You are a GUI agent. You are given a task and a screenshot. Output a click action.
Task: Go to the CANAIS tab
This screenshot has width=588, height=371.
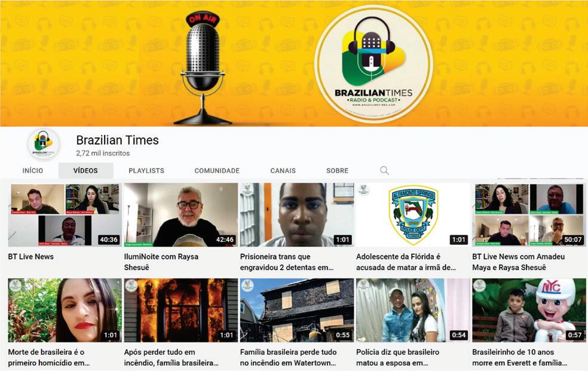click(x=283, y=170)
